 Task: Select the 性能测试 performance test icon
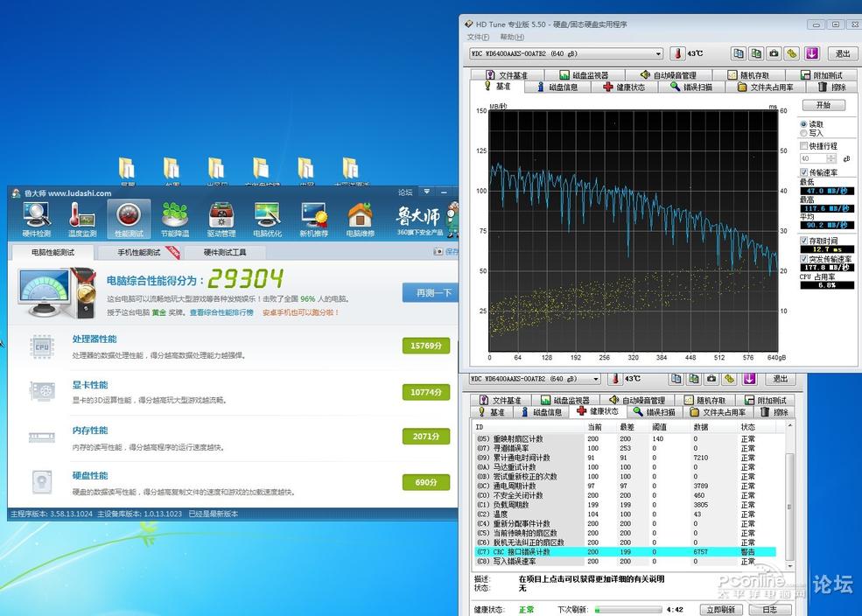pos(129,220)
